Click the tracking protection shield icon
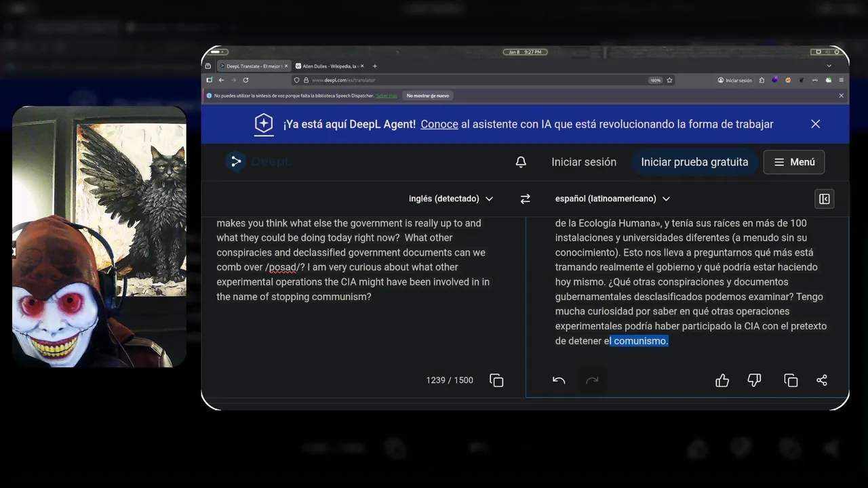 pyautogui.click(x=297, y=80)
